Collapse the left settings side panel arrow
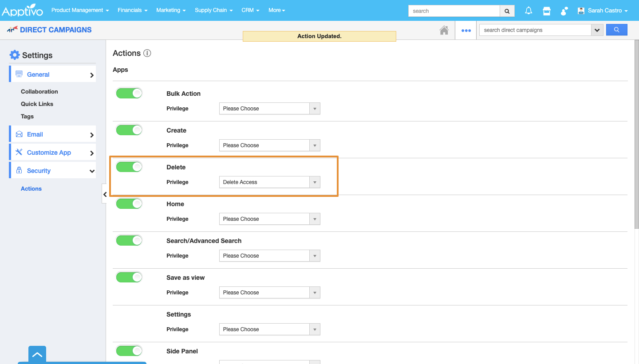This screenshot has height=364, width=639. click(x=105, y=194)
